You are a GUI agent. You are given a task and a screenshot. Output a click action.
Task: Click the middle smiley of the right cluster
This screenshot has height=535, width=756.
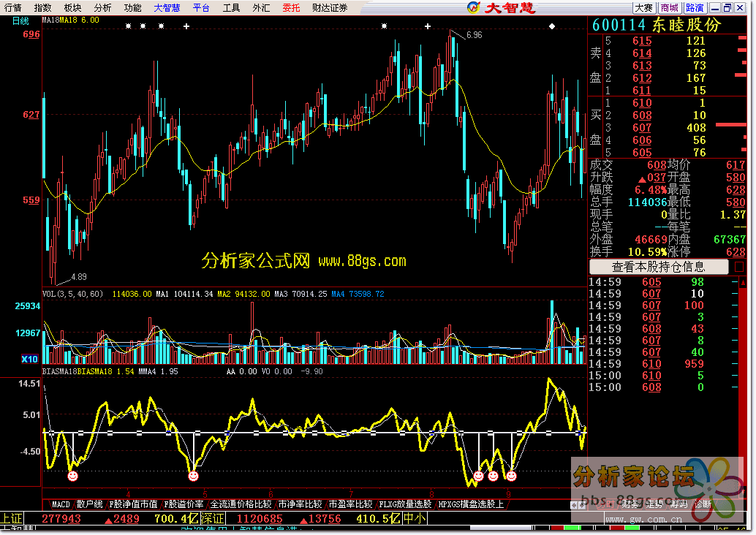pos(493,477)
